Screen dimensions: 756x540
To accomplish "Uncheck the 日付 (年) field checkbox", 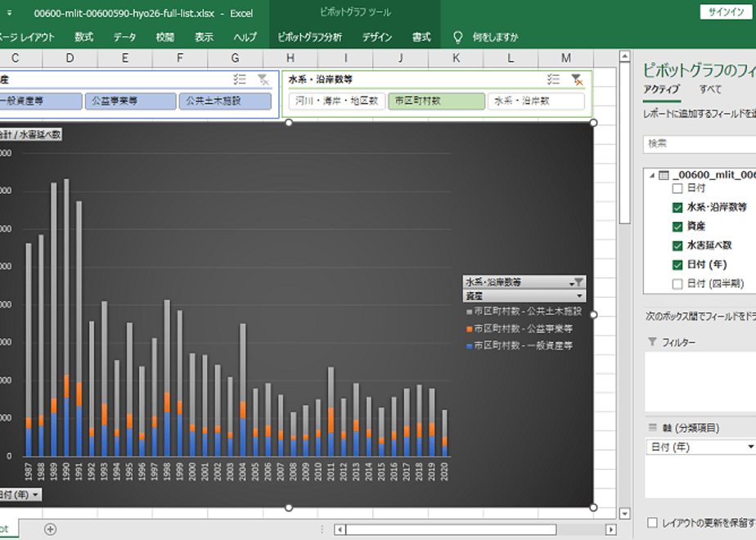I will [x=677, y=265].
